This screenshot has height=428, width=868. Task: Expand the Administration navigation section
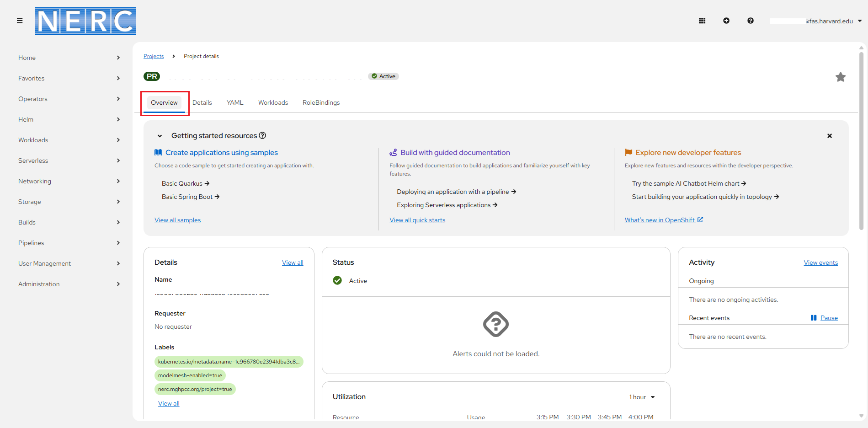[69, 284]
